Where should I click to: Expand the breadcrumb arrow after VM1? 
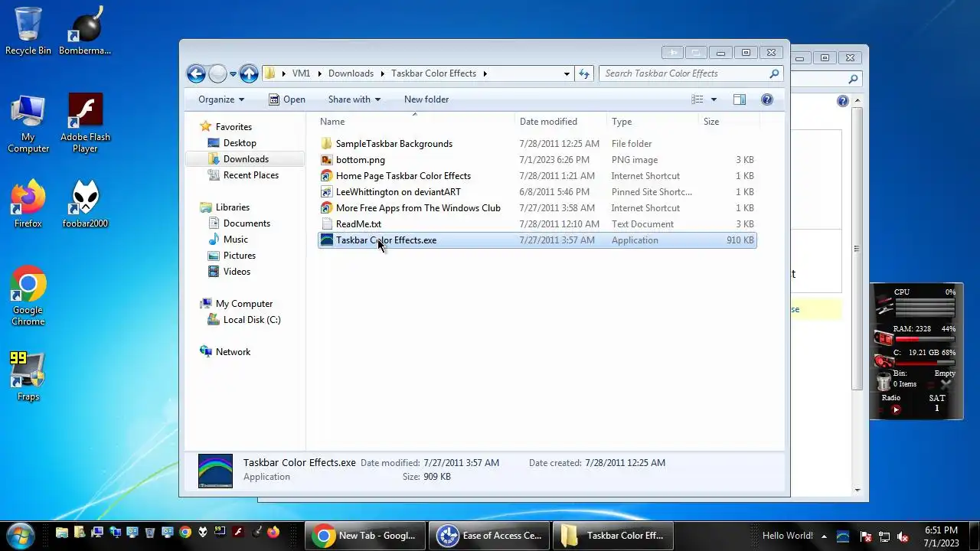point(319,73)
